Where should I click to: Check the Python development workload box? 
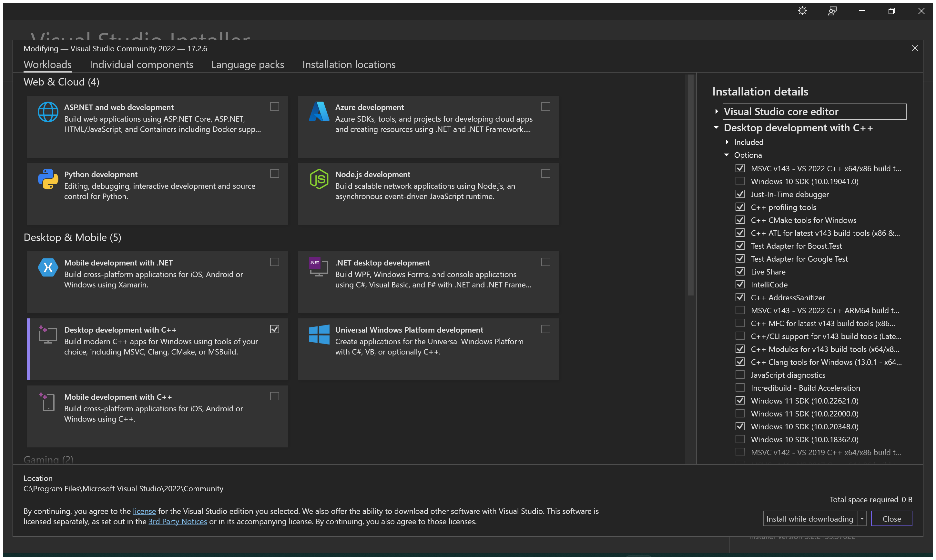274,174
